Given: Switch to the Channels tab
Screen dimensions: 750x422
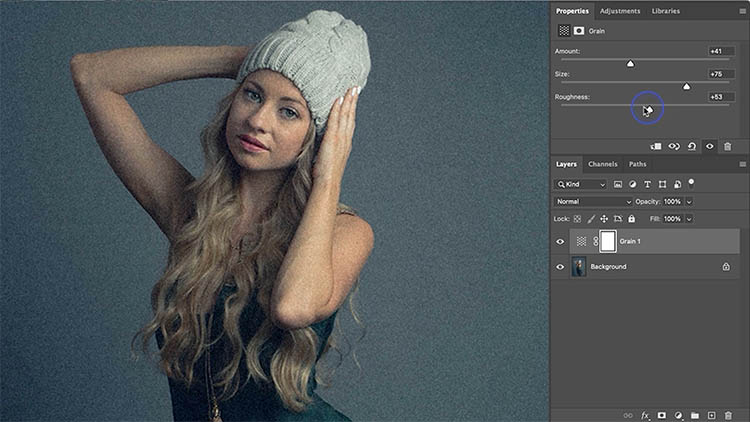Looking at the screenshot, I should [602, 164].
